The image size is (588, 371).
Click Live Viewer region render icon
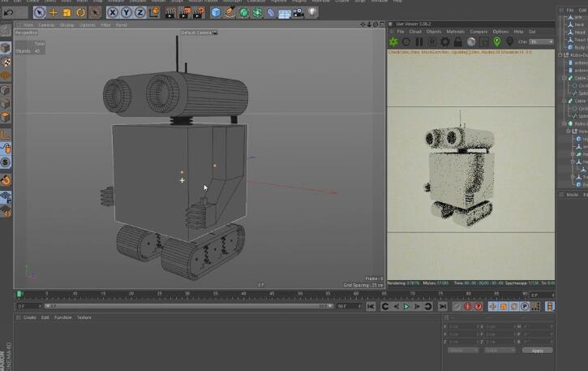(x=432, y=41)
